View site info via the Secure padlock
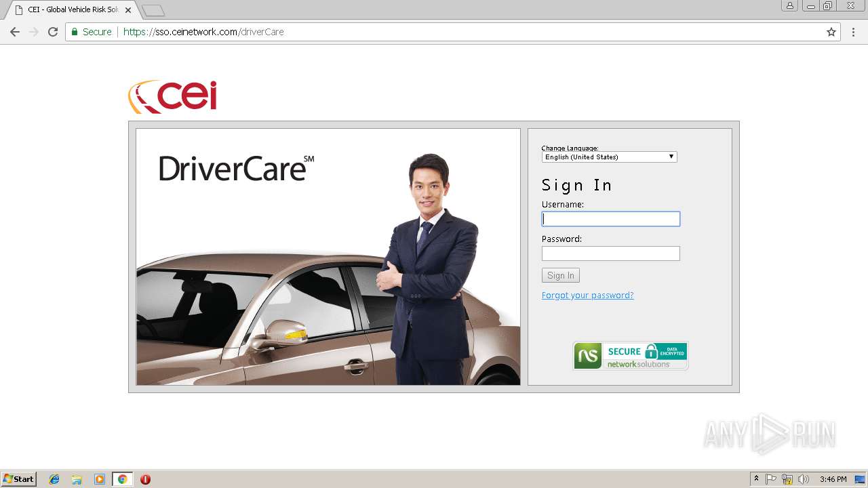868x488 pixels. point(92,32)
